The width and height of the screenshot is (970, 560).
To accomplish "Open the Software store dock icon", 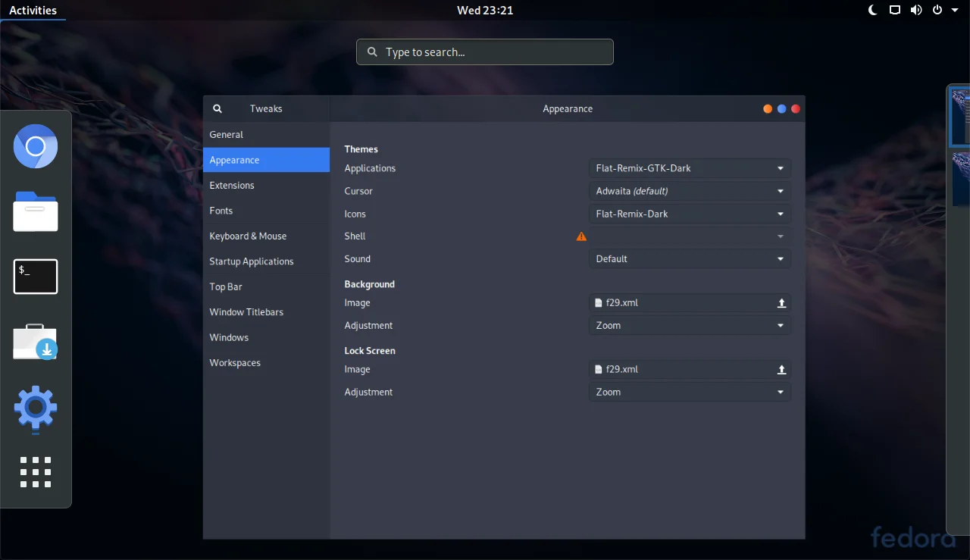I will point(36,342).
